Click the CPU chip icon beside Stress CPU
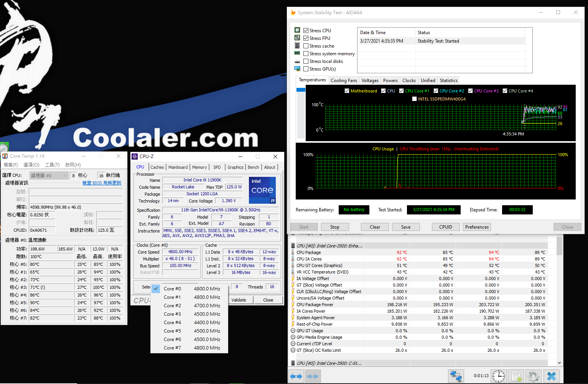The width and height of the screenshot is (588, 384). point(297,30)
